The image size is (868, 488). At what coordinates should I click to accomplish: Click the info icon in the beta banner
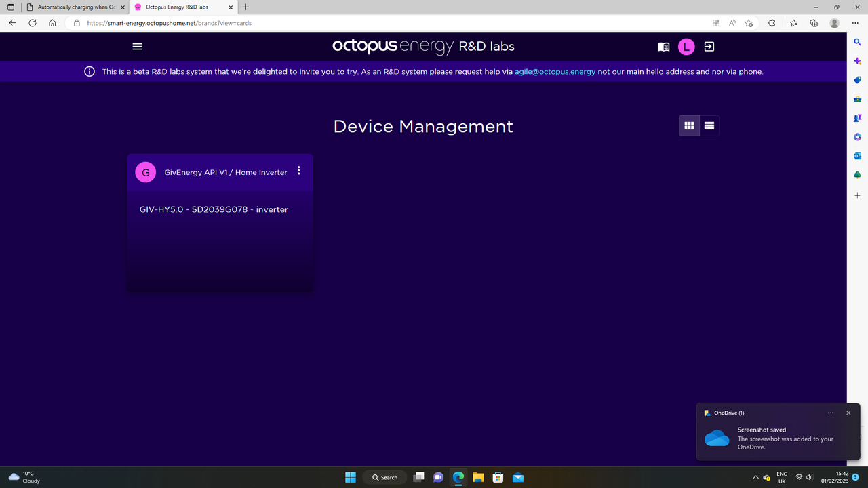click(90, 71)
